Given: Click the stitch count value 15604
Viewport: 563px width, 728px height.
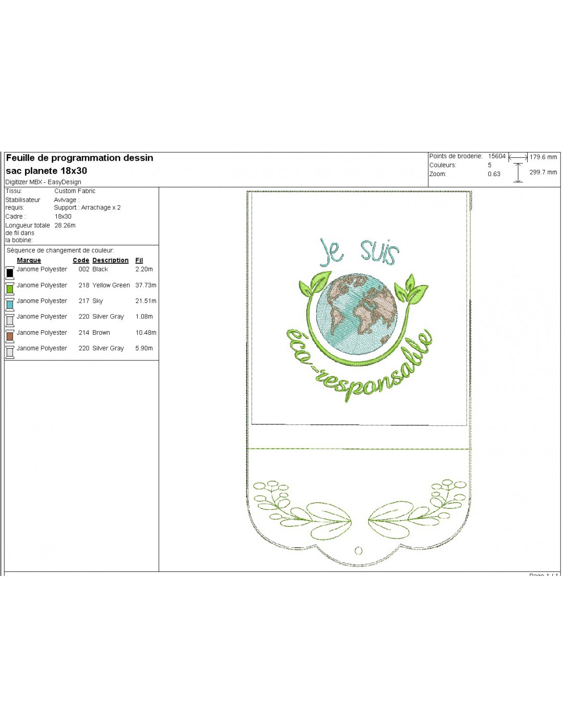Looking at the screenshot, I should [496, 157].
